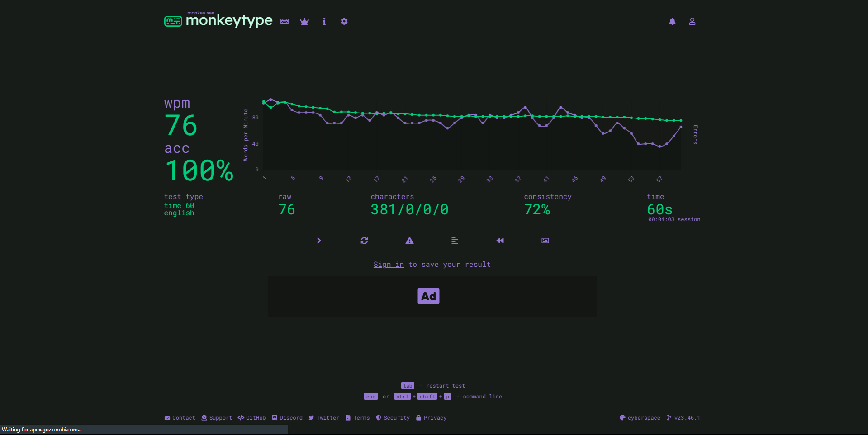The image size is (868, 435).
Task: Open the Security footer link
Action: (393, 418)
